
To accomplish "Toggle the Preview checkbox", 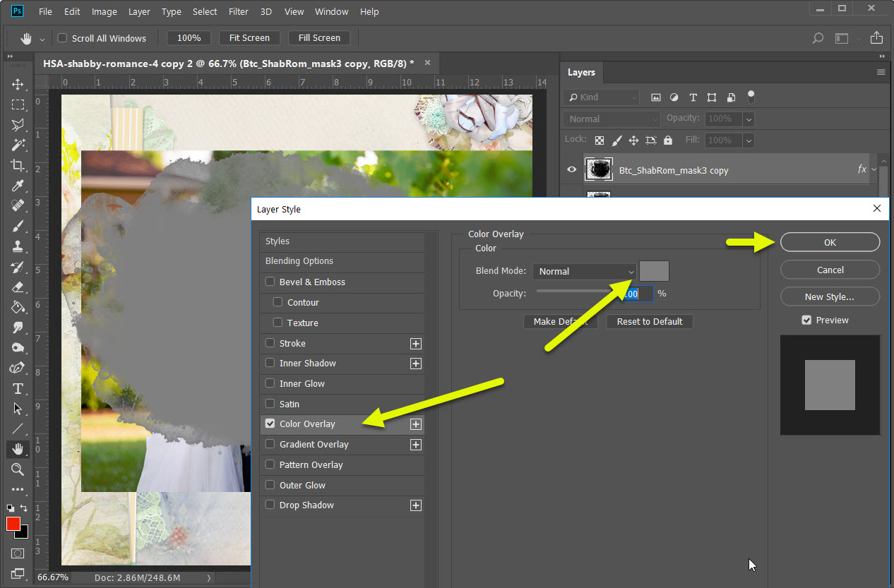I will click(x=806, y=320).
